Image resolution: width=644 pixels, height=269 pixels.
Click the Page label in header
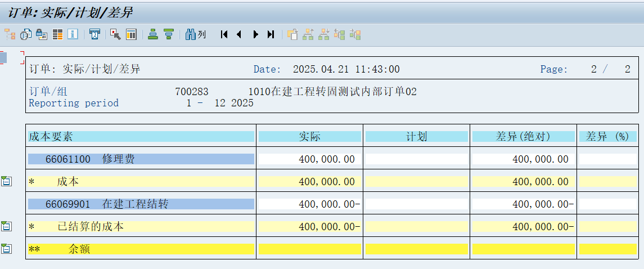point(554,69)
